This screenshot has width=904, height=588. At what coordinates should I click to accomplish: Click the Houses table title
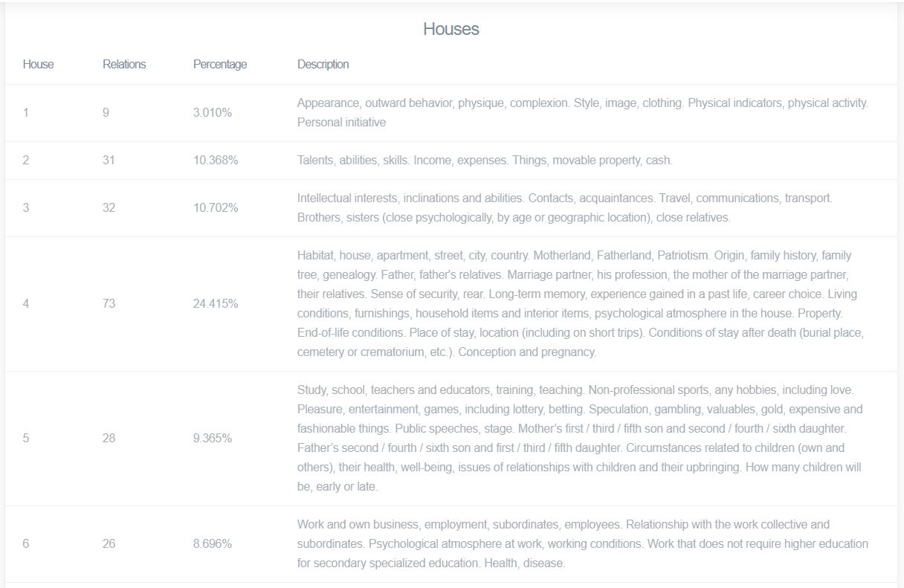pos(451,29)
